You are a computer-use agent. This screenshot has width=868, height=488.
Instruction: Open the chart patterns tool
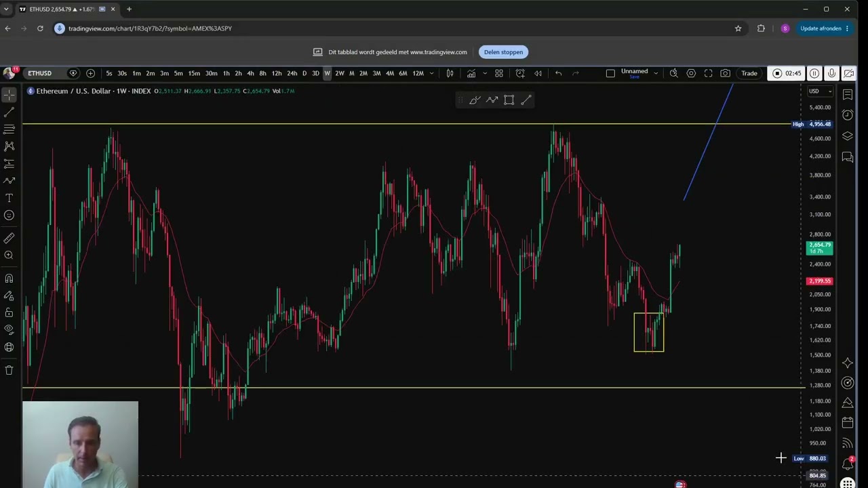pos(9,146)
